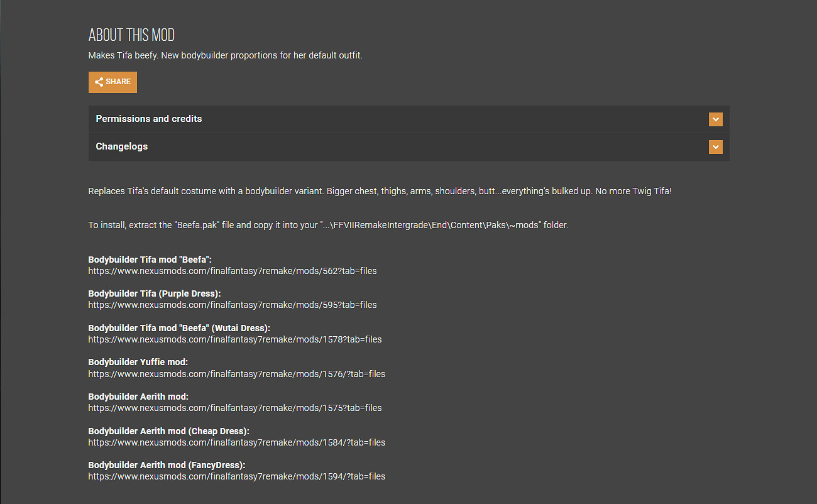Open the mods/1584 Cheap Dress link
Image resolution: width=817 pixels, height=504 pixels.
[236, 442]
